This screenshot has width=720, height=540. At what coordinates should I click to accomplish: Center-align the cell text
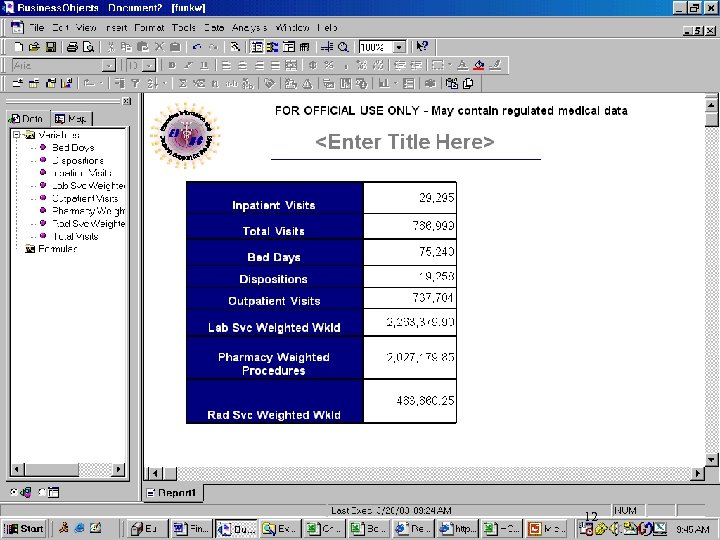(242, 65)
